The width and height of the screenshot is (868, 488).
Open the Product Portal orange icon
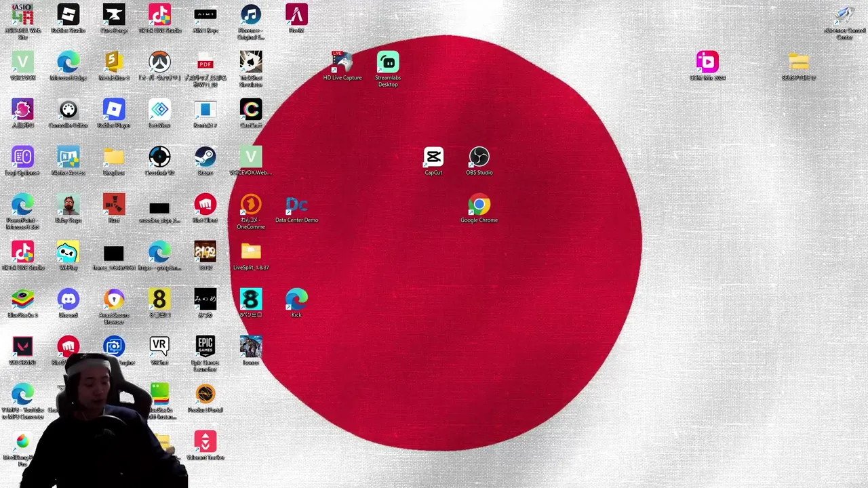click(x=205, y=394)
